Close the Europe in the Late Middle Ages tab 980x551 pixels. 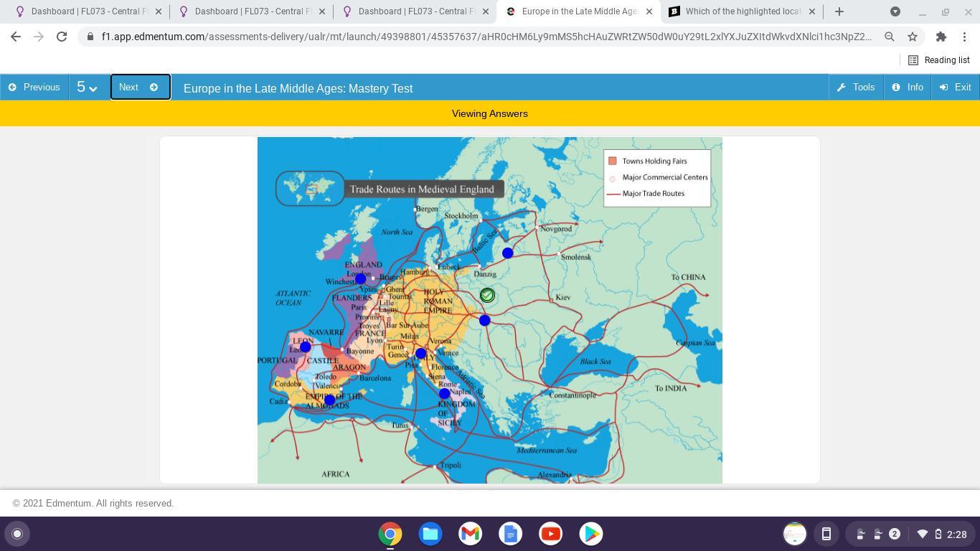(649, 11)
